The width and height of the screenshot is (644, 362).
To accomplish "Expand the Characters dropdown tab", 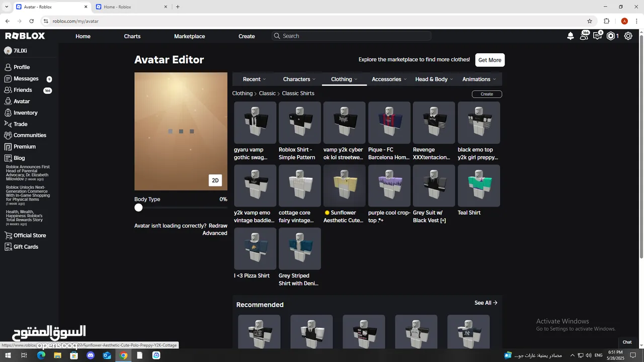I will (x=299, y=79).
